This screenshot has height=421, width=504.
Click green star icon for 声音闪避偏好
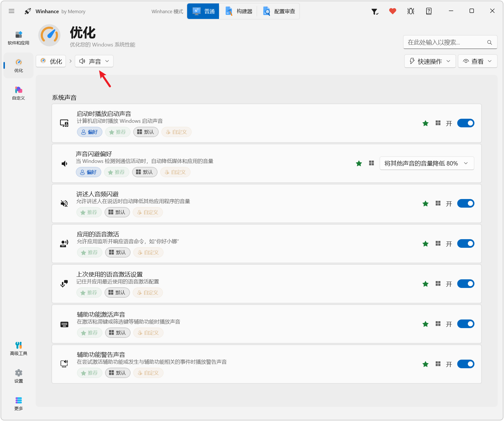pos(359,163)
